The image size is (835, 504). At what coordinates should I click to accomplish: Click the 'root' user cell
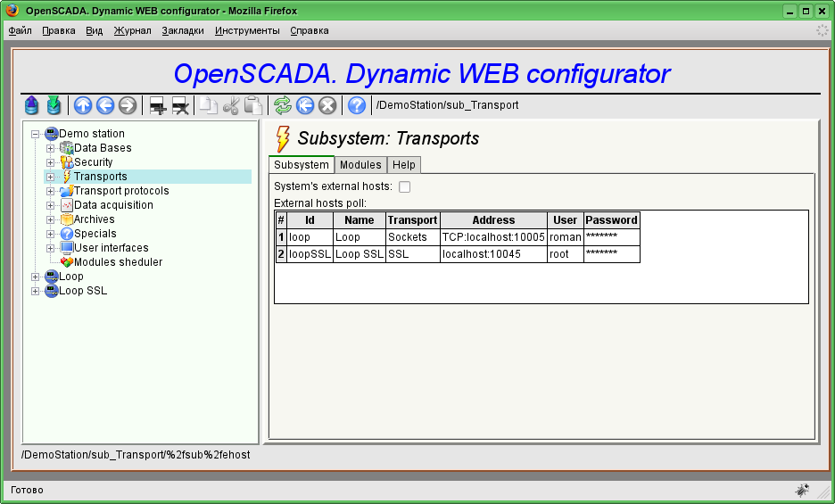[565, 254]
